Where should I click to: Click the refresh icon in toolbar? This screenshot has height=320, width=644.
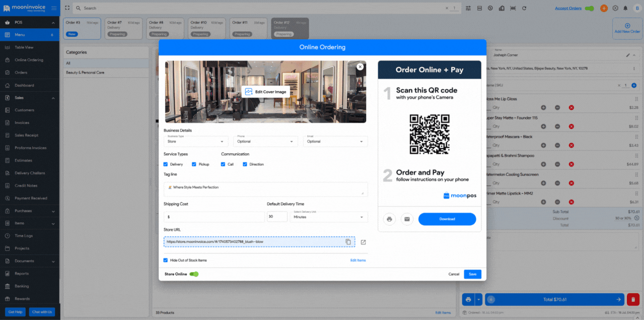pos(524,8)
